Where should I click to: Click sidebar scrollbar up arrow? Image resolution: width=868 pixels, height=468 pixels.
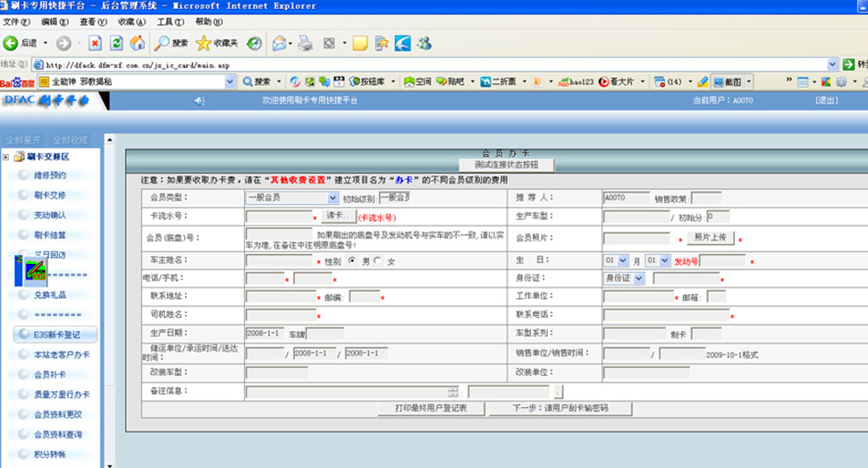(x=109, y=140)
